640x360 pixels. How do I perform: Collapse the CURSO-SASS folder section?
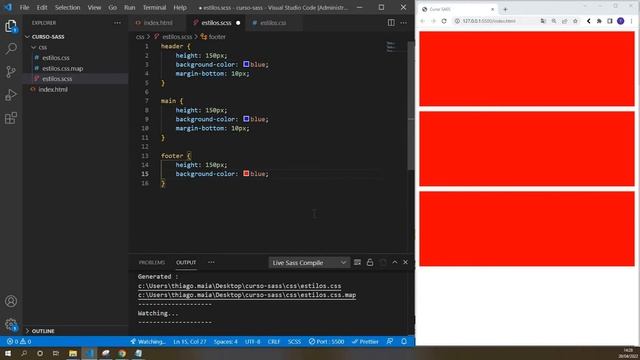[x=48, y=37]
